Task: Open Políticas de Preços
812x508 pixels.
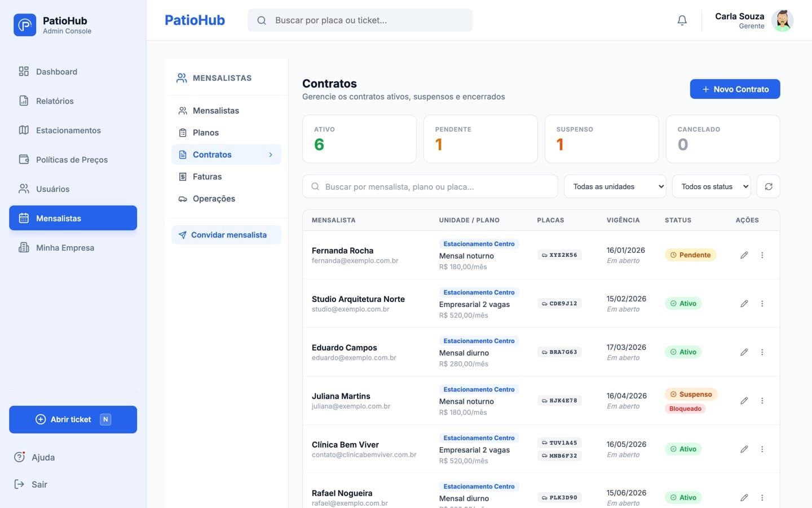Action: tap(73, 160)
